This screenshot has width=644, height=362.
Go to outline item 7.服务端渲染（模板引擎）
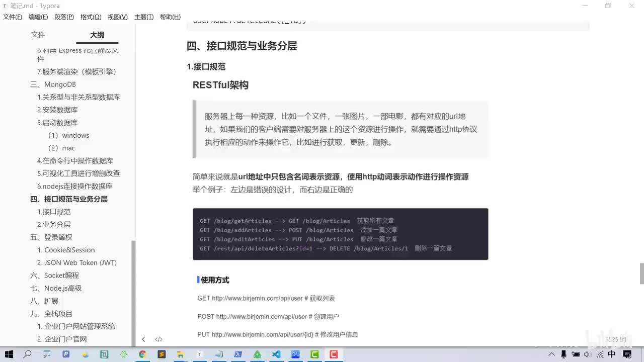(x=76, y=71)
